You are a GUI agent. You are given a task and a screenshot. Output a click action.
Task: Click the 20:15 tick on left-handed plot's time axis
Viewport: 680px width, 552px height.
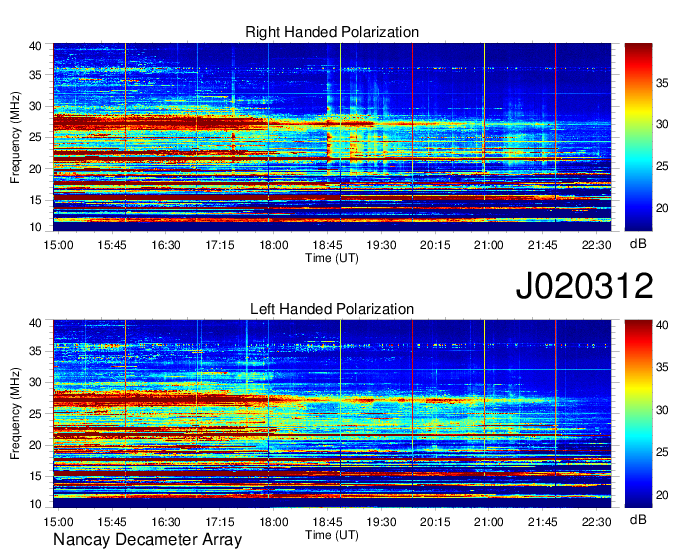(x=435, y=522)
